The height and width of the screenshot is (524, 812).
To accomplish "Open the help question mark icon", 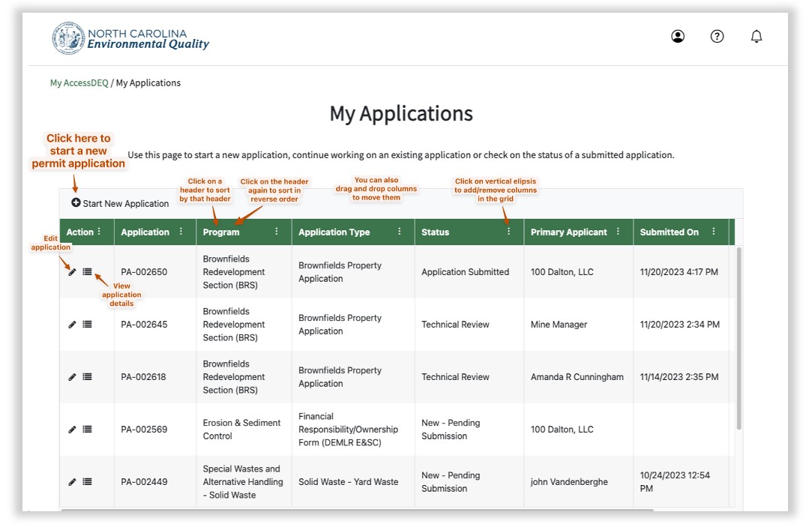I will (x=717, y=36).
